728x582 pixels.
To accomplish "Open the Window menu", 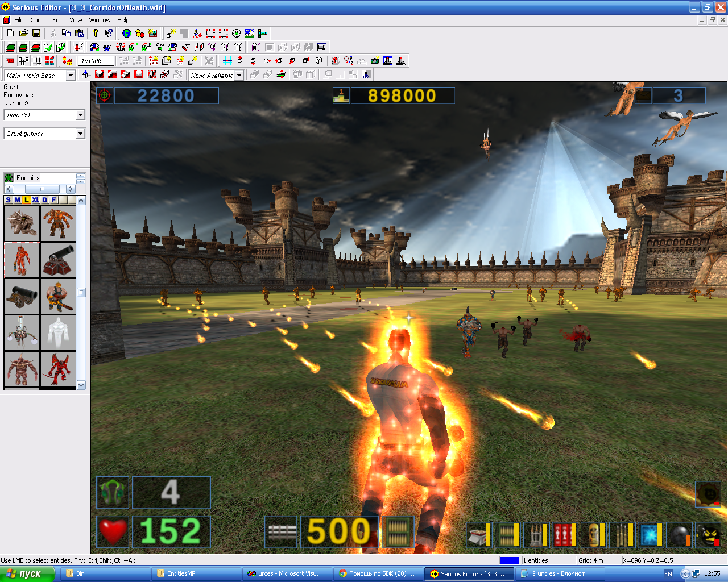I will [100, 20].
